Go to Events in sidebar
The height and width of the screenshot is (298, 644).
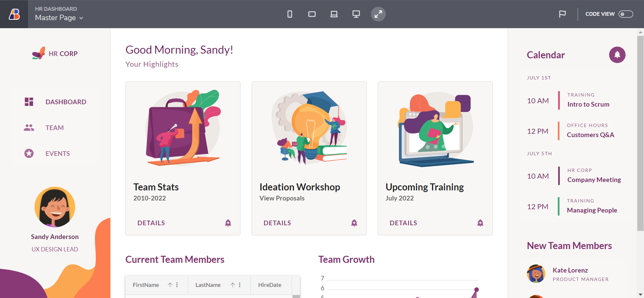click(58, 154)
